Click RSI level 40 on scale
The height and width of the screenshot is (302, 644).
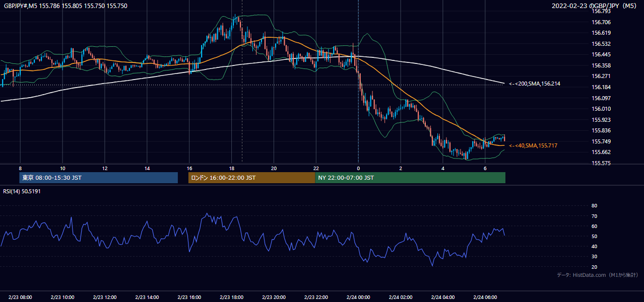pos(594,246)
